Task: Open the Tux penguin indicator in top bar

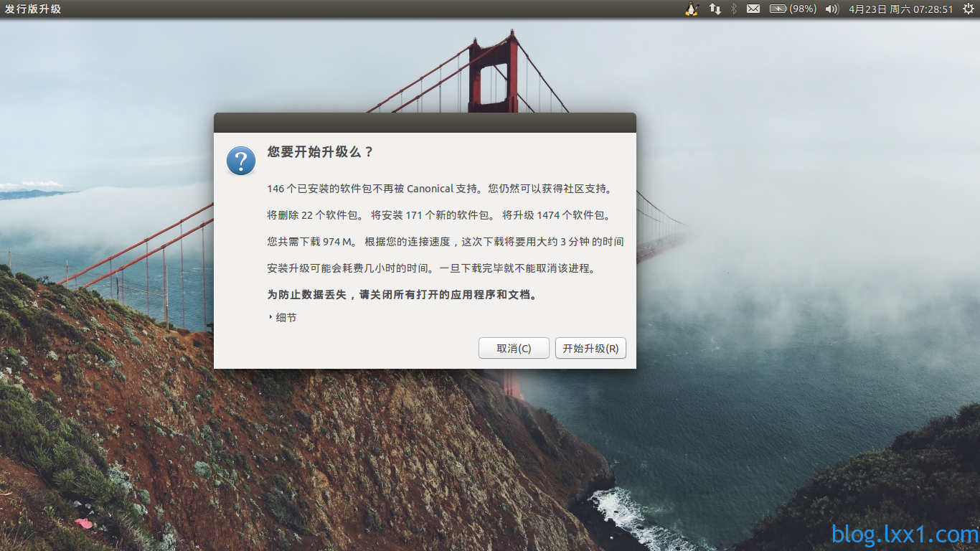Action: coord(692,9)
